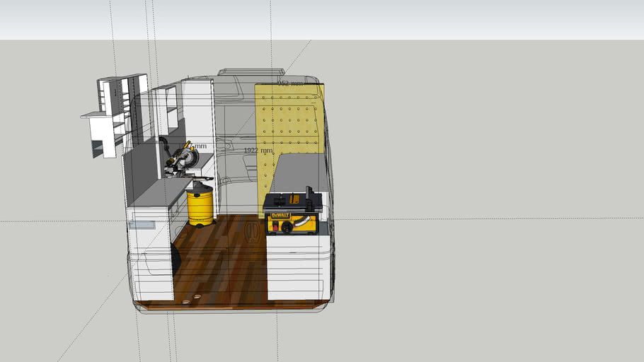This screenshot has width=644, height=362.
Task: Select the miter saw on the counter
Action: (183, 158)
